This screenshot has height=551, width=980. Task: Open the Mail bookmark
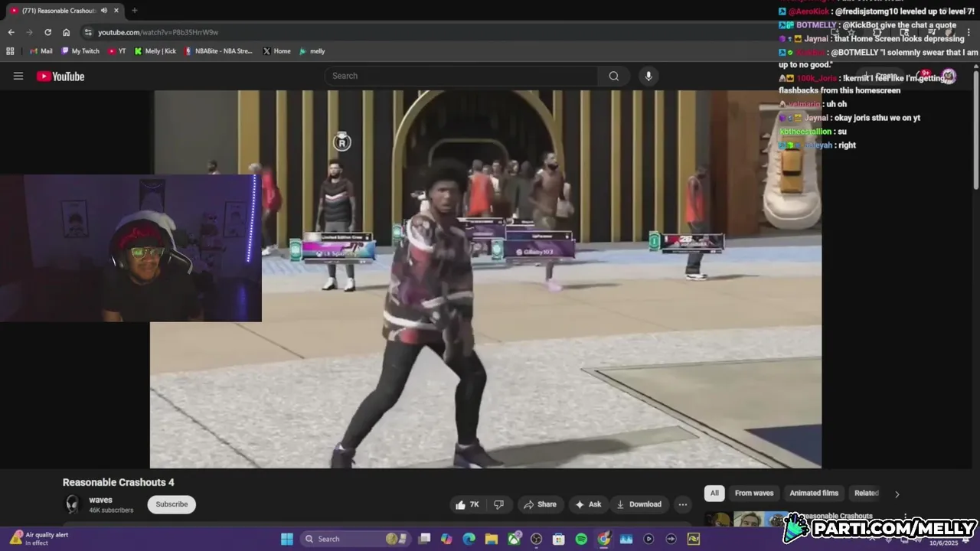coord(41,51)
